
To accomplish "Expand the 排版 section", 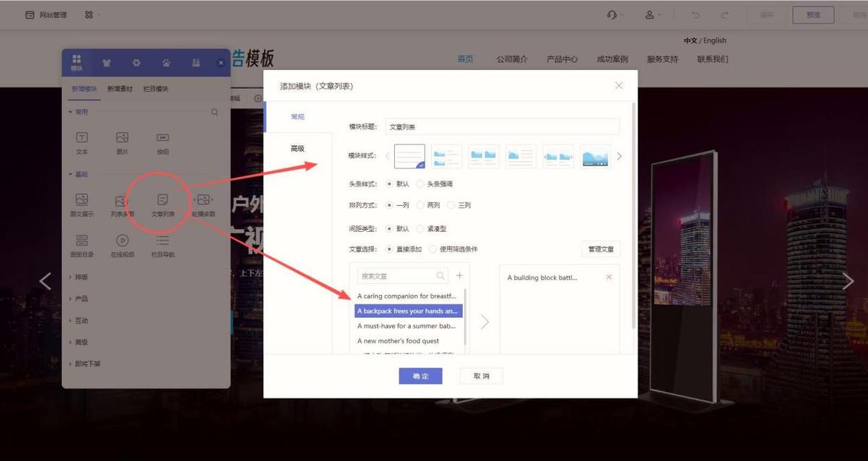I will (78, 277).
